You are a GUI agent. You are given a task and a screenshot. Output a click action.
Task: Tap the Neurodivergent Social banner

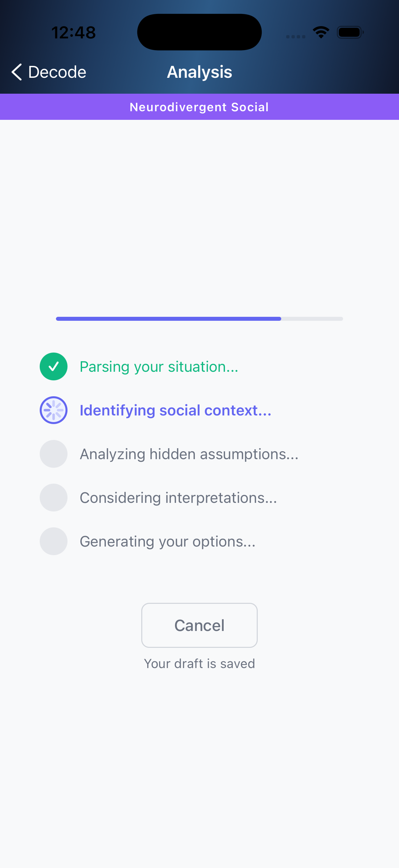[x=199, y=107]
